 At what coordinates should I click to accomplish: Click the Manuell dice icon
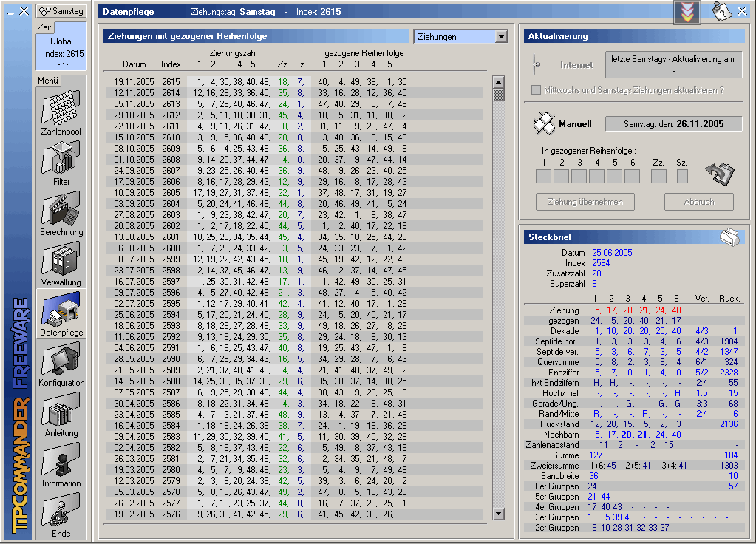pyautogui.click(x=545, y=123)
